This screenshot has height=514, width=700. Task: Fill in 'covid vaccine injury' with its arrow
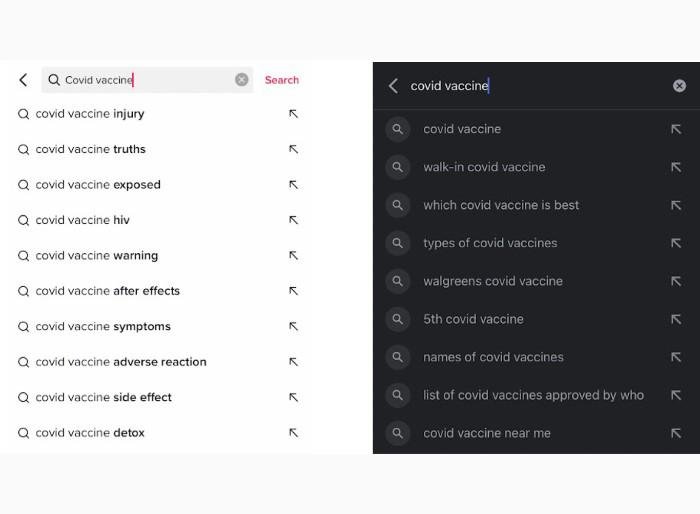(293, 114)
